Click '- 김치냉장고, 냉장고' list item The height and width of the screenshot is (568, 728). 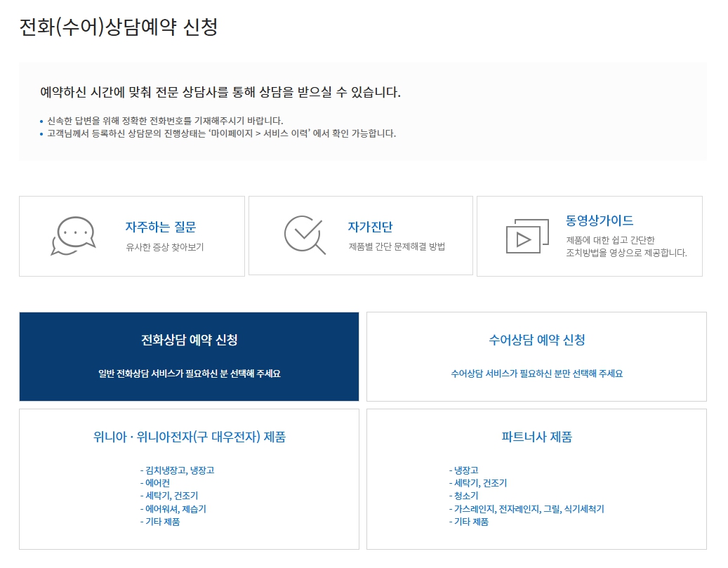click(178, 470)
